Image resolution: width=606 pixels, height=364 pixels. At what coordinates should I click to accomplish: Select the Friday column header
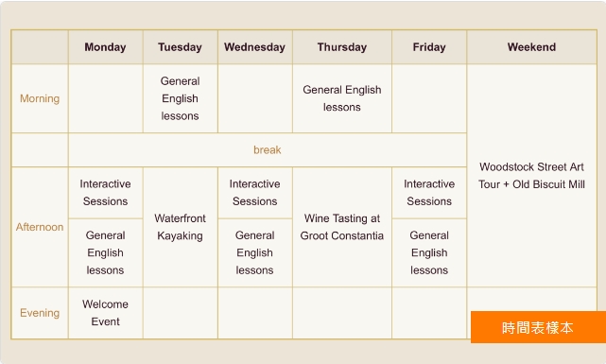[429, 47]
